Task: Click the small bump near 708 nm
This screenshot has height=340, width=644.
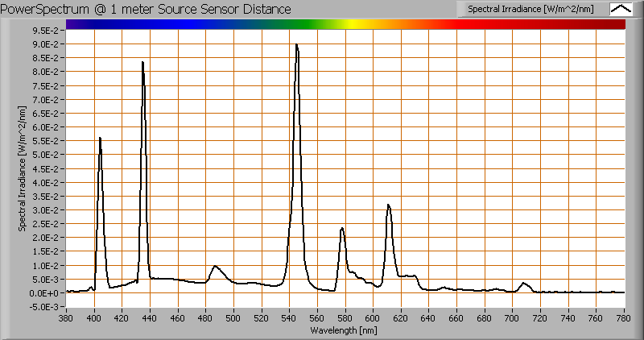Action: (524, 283)
